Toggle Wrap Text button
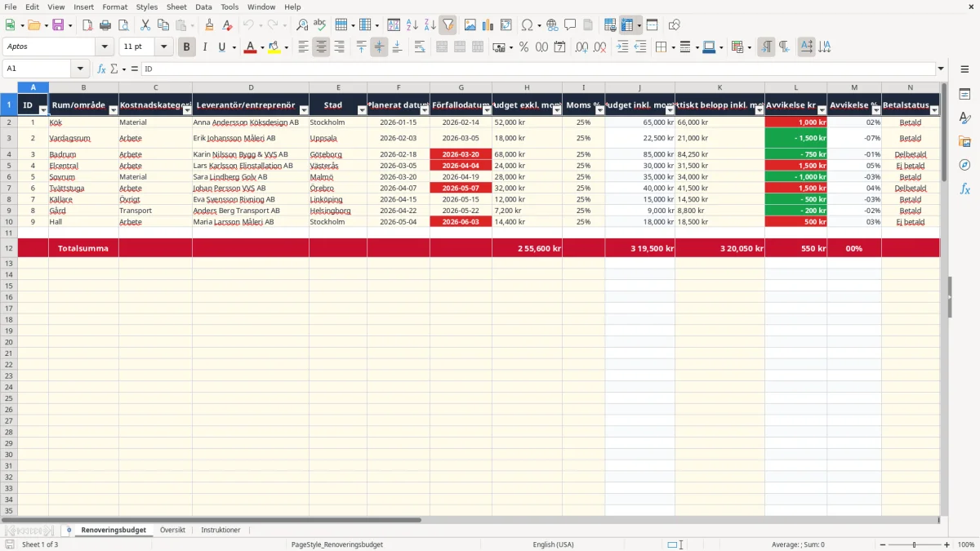This screenshot has width=980, height=551. [420, 47]
